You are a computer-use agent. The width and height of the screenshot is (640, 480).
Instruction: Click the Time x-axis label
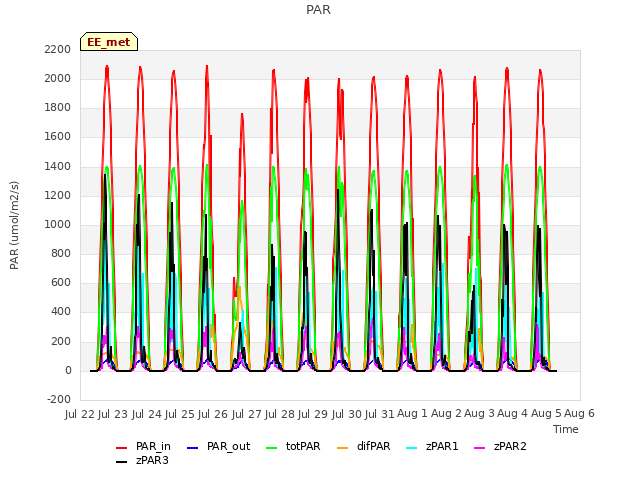coord(566,429)
